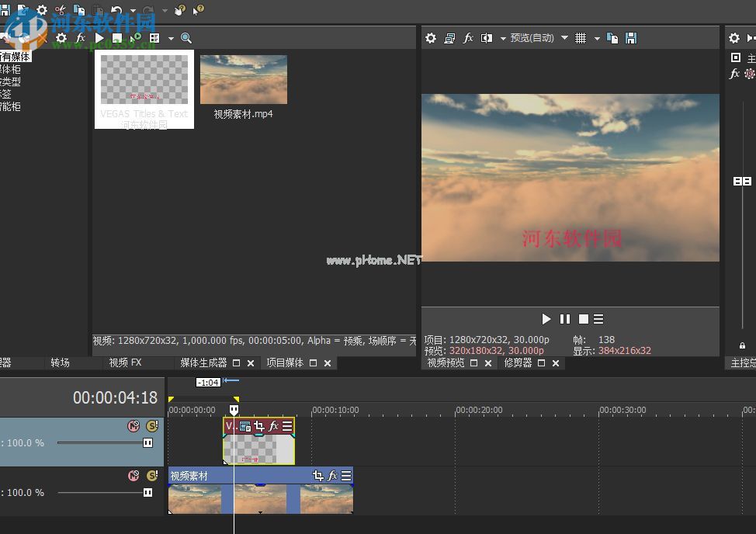
Task: Click the search media magnifier icon
Action: (x=186, y=37)
